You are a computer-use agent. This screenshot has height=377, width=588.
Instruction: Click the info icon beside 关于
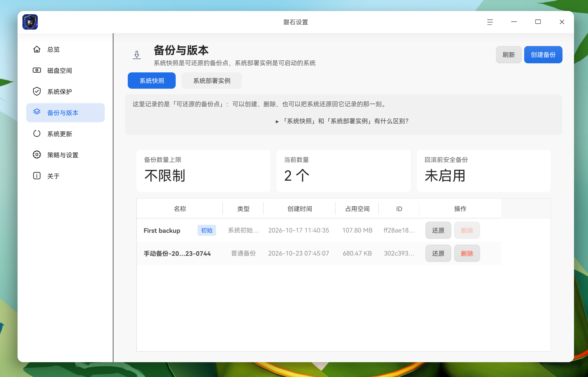(37, 176)
